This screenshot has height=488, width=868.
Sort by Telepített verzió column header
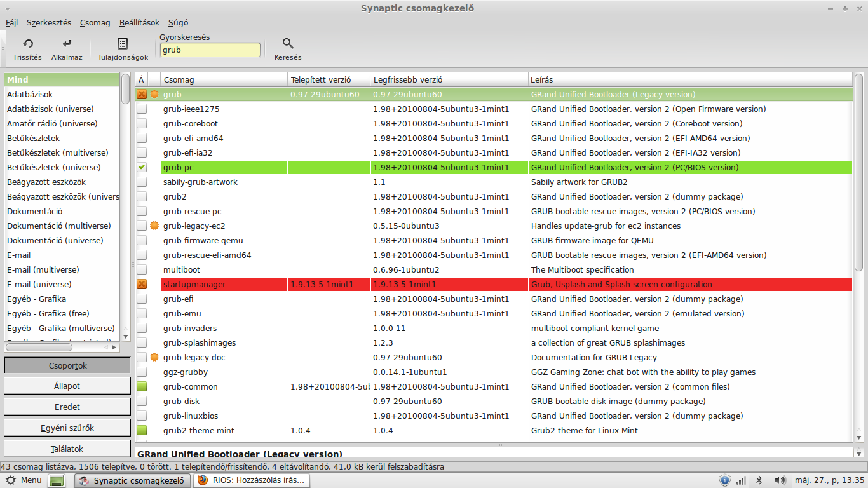click(329, 79)
